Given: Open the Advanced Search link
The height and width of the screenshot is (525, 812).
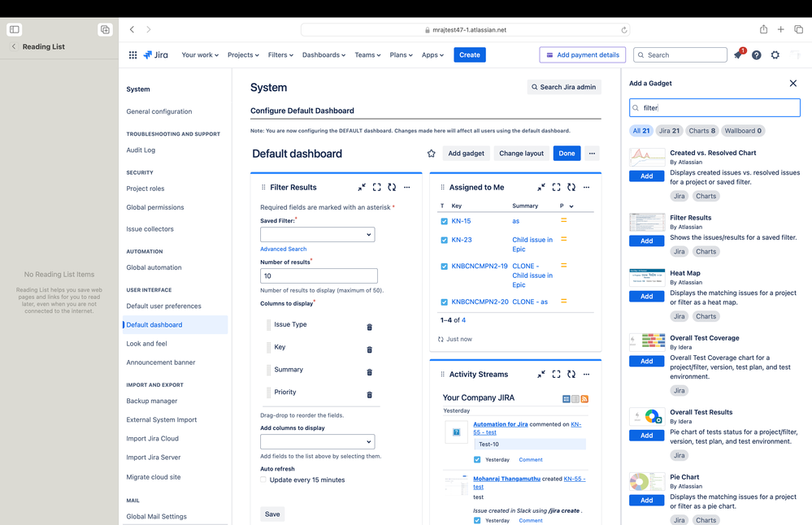Looking at the screenshot, I should [x=284, y=249].
